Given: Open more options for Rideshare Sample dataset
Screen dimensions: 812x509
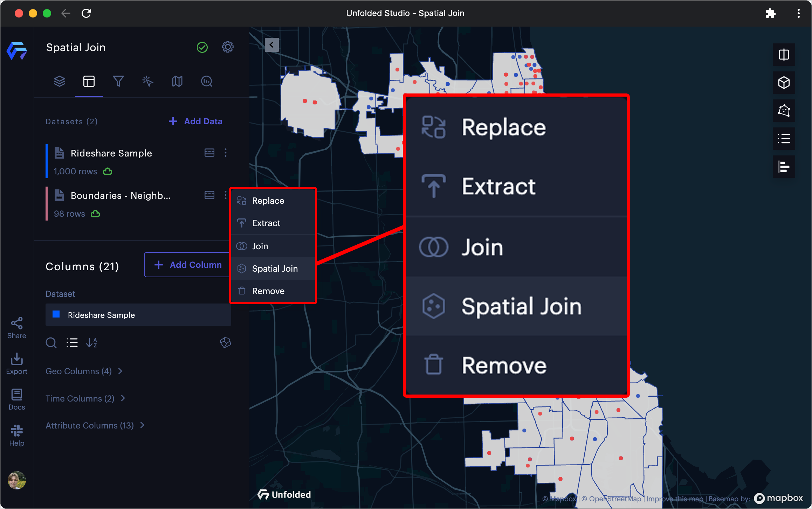Looking at the screenshot, I should (x=226, y=153).
